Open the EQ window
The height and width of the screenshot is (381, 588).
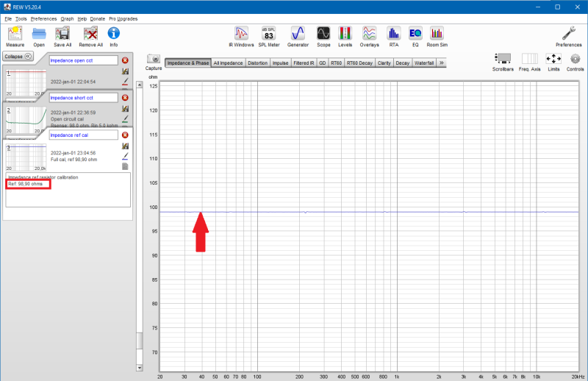pos(415,37)
